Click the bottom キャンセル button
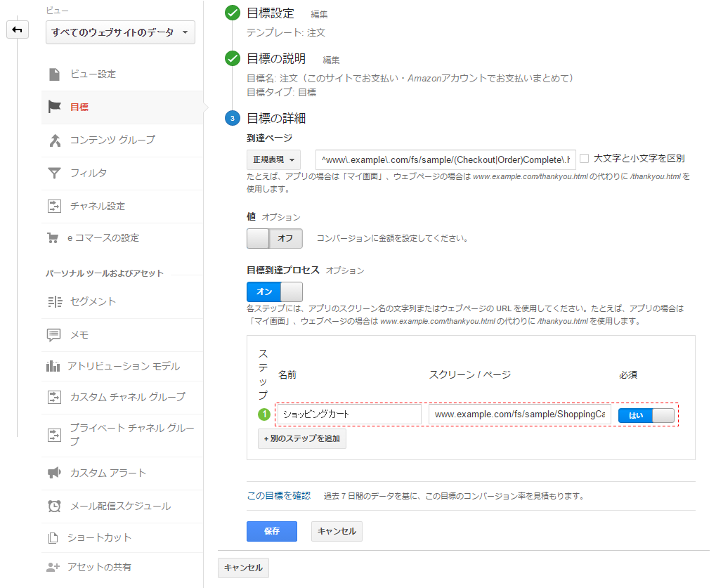This screenshot has width=716, height=588. [243, 568]
